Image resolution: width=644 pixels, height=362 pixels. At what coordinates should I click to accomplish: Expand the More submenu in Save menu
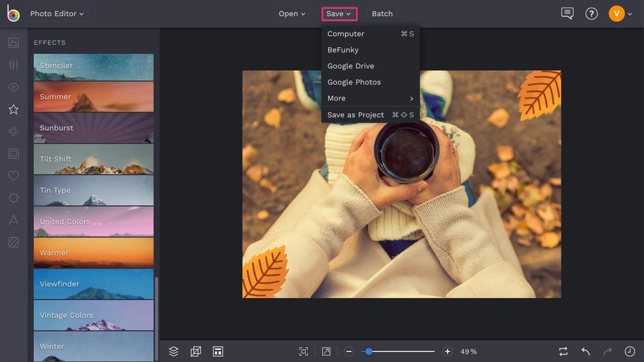click(370, 98)
